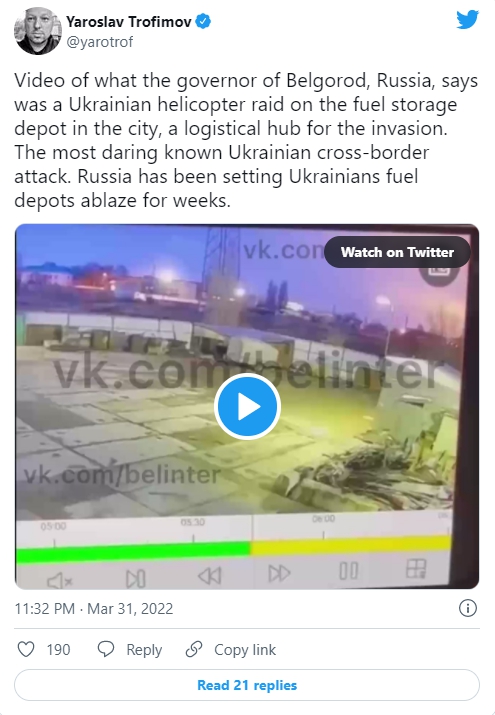
Task: Click the green recording timeline bar
Action: point(133,551)
